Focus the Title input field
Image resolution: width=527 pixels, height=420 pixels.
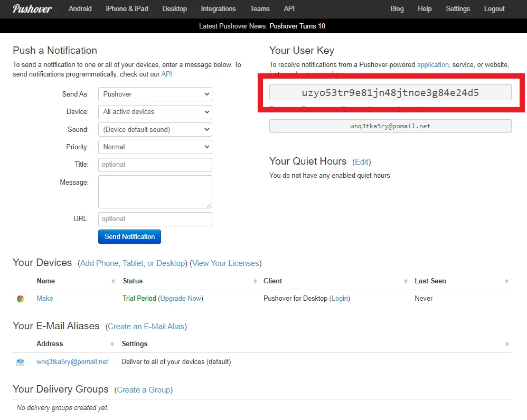155,165
